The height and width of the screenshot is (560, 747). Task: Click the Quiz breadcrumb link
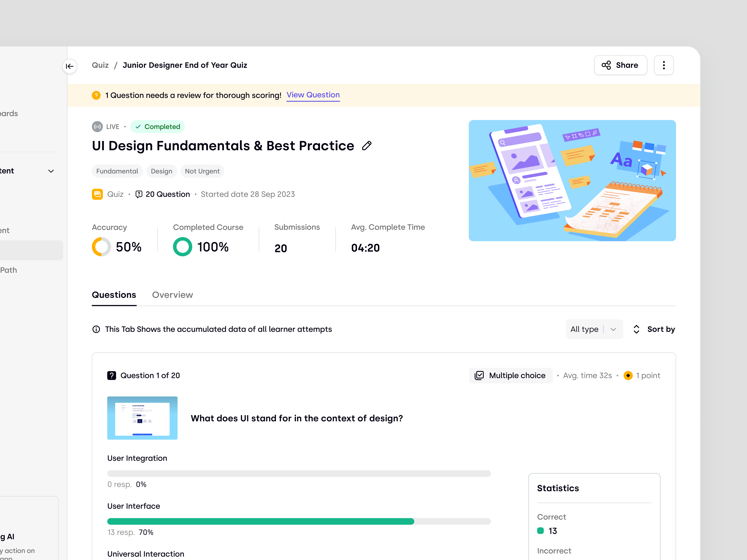[100, 65]
